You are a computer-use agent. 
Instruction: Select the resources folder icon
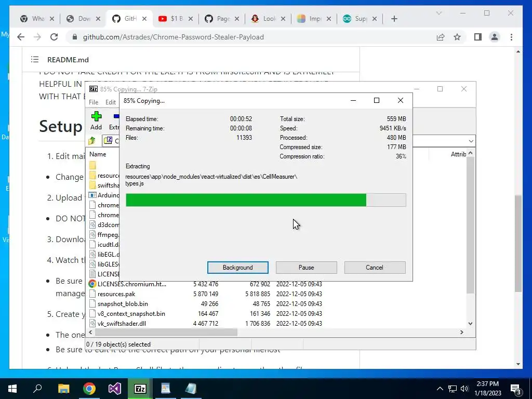pyautogui.click(x=92, y=176)
